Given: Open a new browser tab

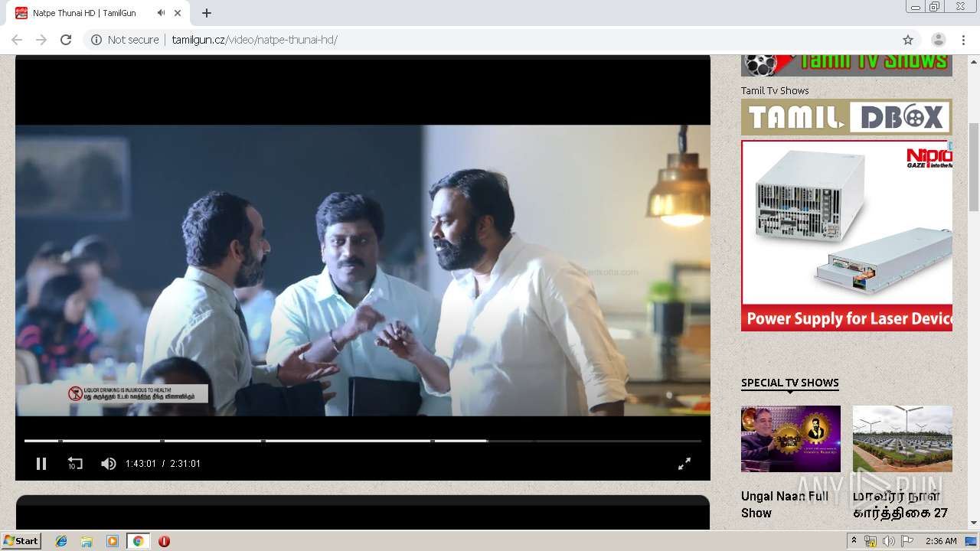Looking at the screenshot, I should tap(207, 13).
